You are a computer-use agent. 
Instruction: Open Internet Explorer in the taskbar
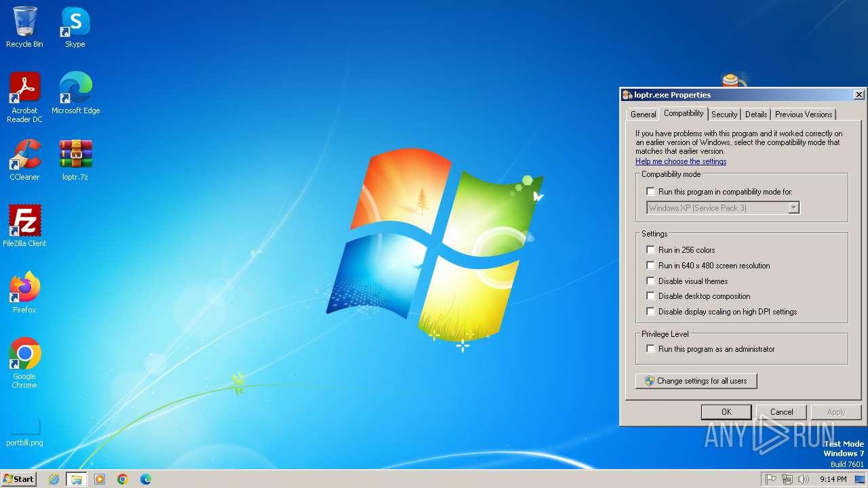tap(54, 479)
